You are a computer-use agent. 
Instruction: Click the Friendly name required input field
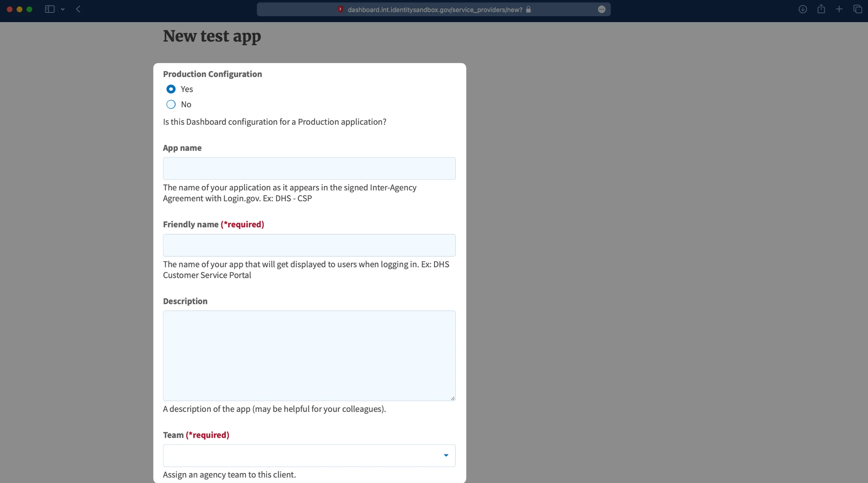[309, 244]
